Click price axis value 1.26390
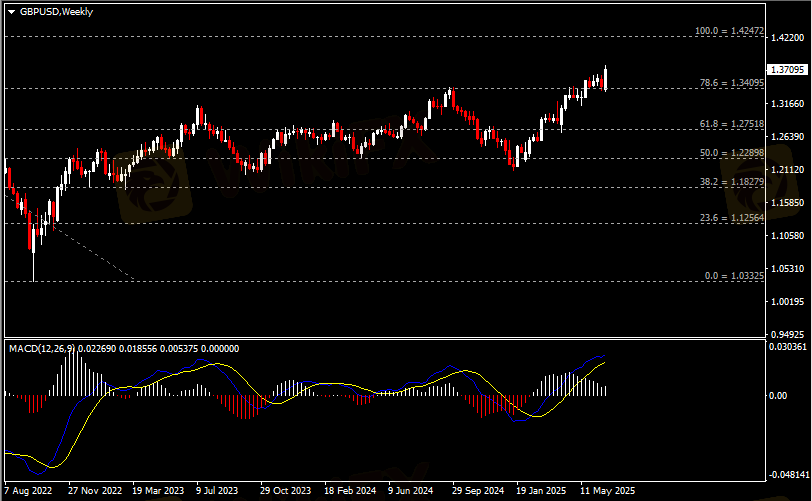 [788, 137]
